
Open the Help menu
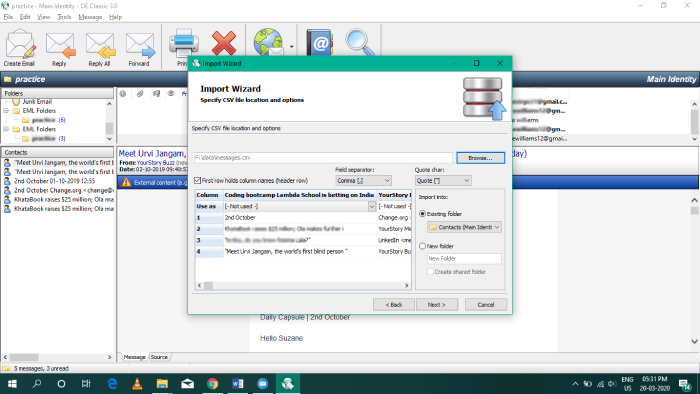(115, 17)
